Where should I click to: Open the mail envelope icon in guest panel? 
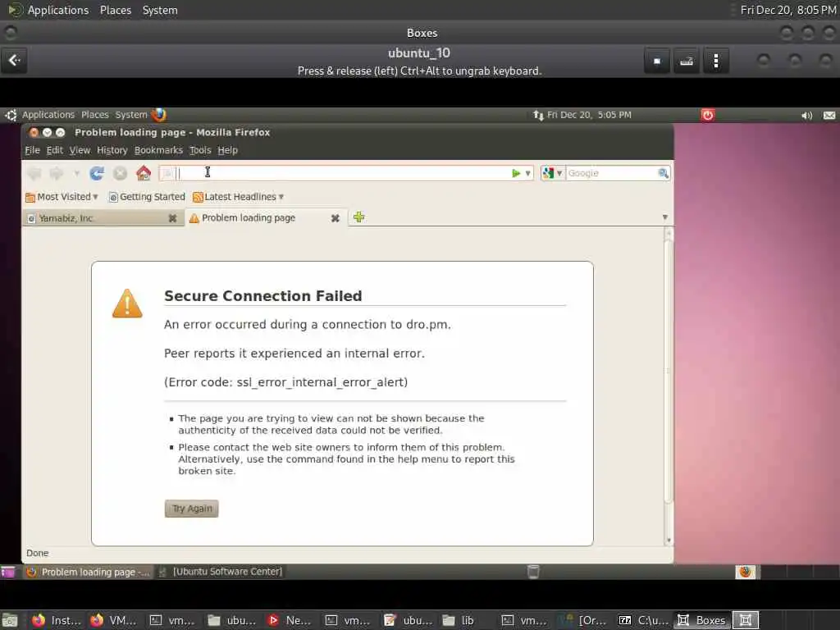(x=829, y=115)
